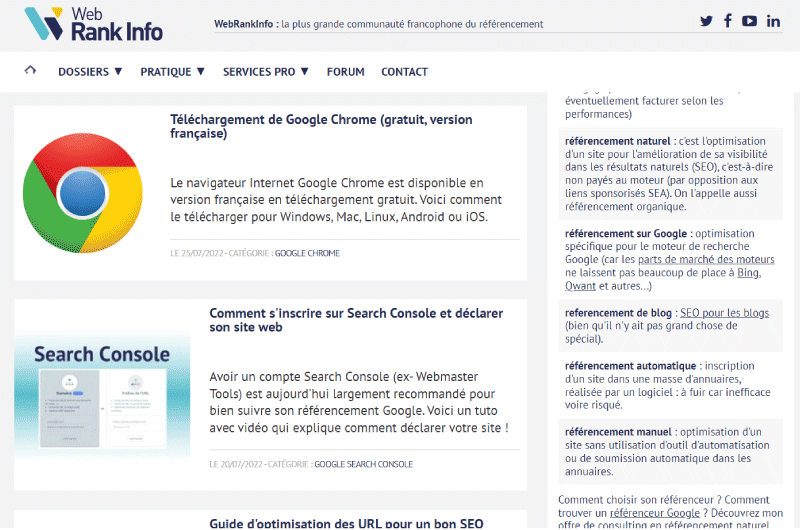Follow the Bing link in sidebar

click(x=748, y=273)
